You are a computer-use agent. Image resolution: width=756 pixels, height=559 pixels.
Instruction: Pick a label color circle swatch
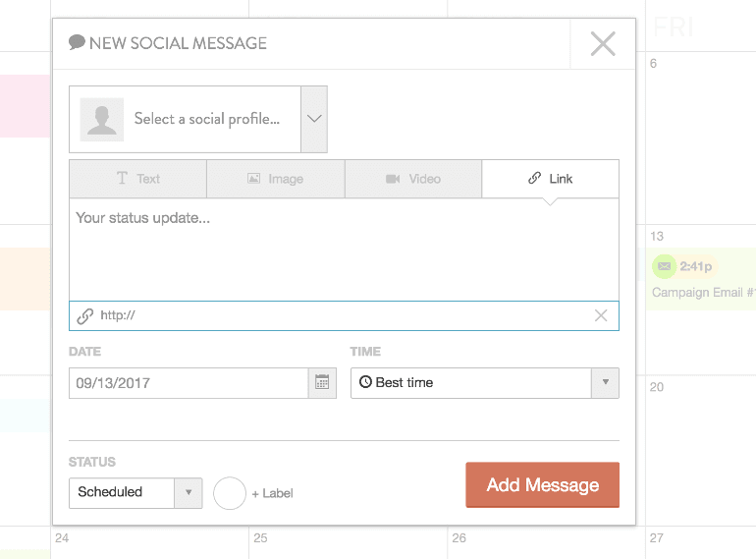pos(229,492)
